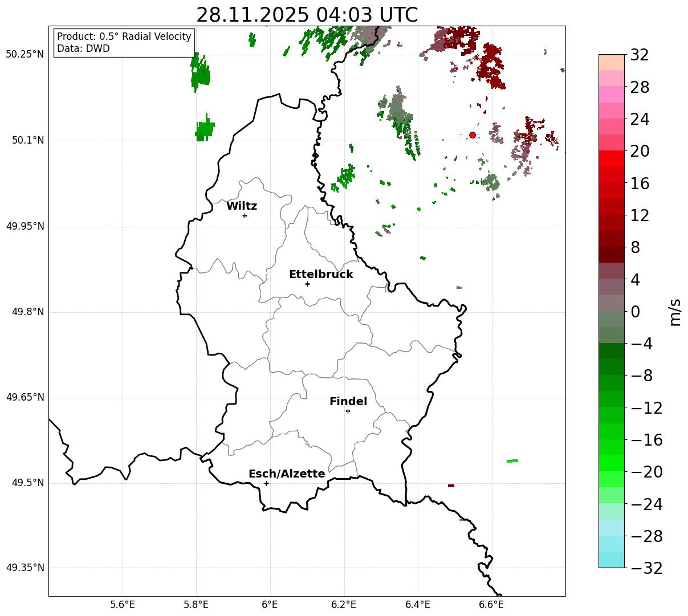Click the bright red colorbar segment below 20
Screen dimensions: 688x616
[612, 158]
